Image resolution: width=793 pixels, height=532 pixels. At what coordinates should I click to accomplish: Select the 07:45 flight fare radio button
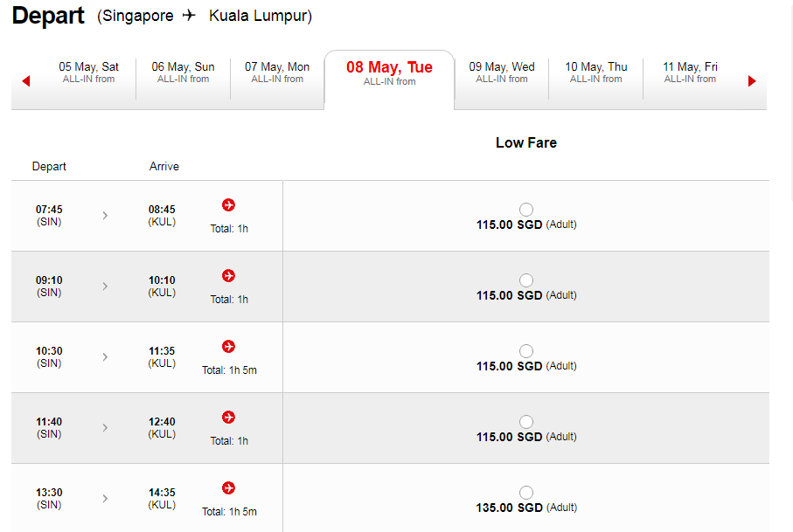(x=526, y=209)
